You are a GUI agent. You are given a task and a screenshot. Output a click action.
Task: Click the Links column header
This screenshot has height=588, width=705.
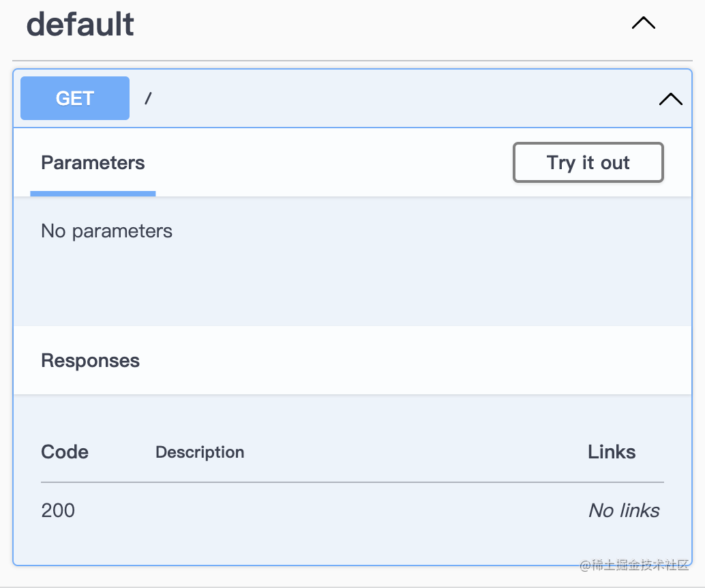[612, 452]
